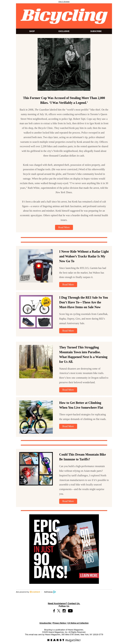
Task: Click the Hearst Magazines footer logo
Action: [64, 640]
